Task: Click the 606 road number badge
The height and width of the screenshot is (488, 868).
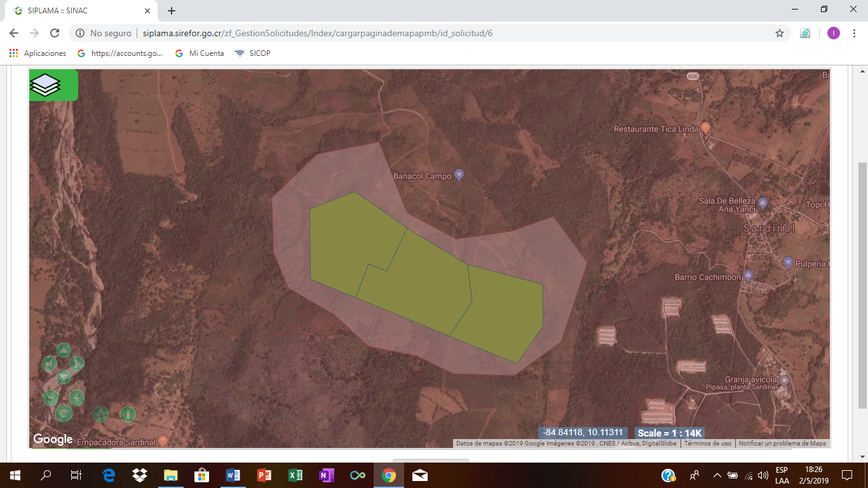Action: point(693,76)
